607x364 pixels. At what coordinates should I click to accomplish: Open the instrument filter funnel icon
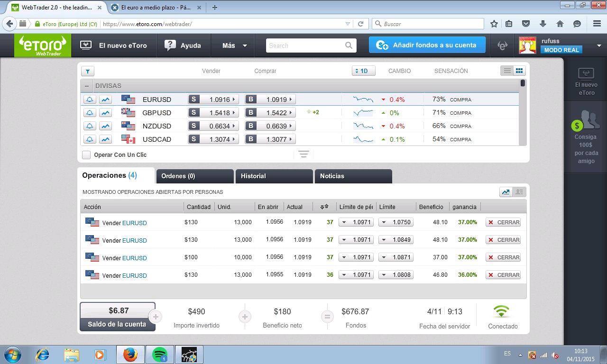(88, 71)
